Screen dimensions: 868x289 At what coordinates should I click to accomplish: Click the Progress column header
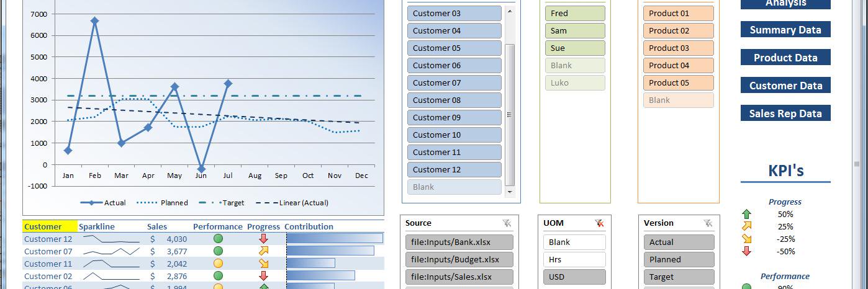point(264,226)
